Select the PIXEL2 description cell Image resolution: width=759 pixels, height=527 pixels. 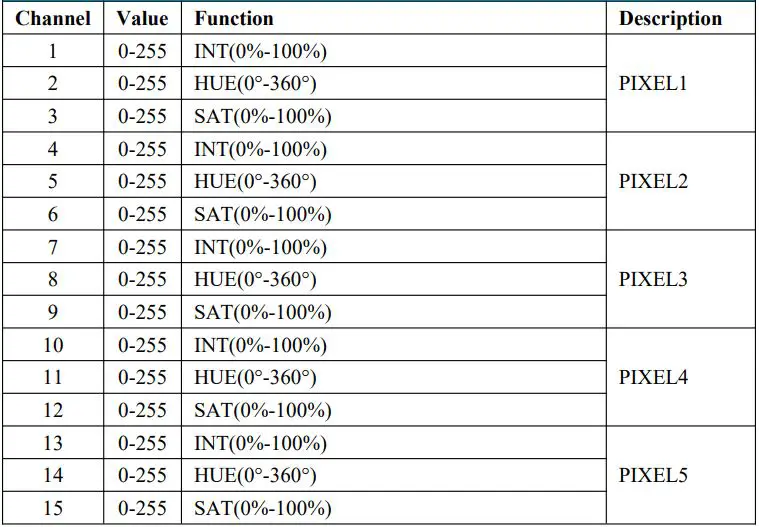tap(653, 182)
